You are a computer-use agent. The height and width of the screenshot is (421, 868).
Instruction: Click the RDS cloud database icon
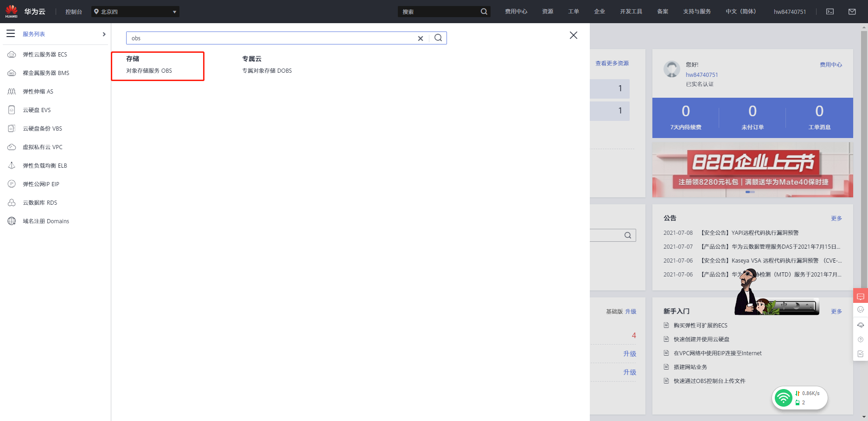point(12,203)
